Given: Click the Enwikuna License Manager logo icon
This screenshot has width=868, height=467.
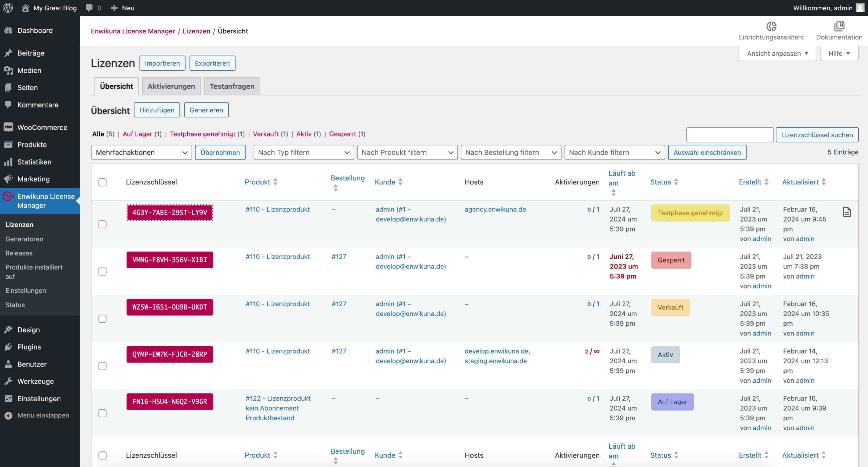Looking at the screenshot, I should tap(8, 196).
